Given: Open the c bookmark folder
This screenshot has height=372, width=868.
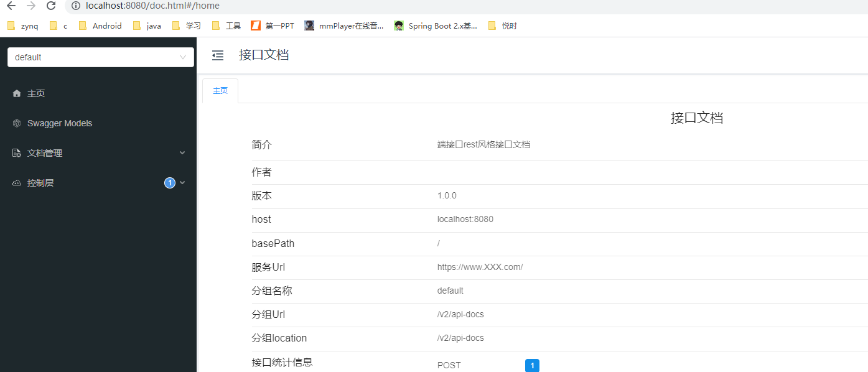Looking at the screenshot, I should (58, 26).
